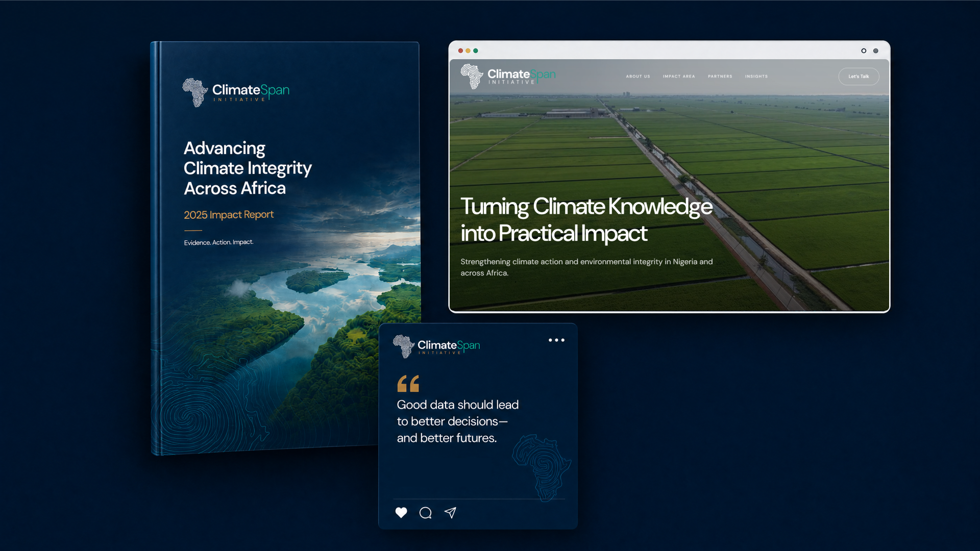This screenshot has width=980, height=551.
Task: Click the orange quotation mark on social card
Action: point(408,384)
